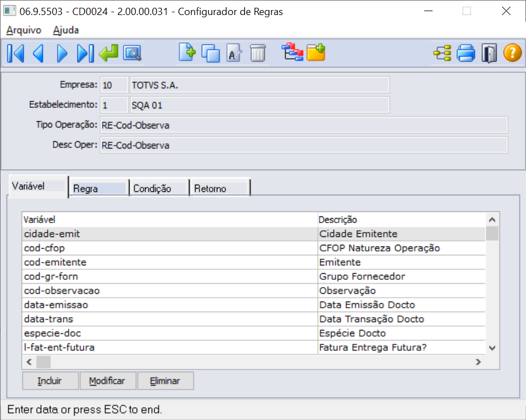The height and width of the screenshot is (420, 526).
Task: Click the exit door icon
Action: click(x=489, y=53)
